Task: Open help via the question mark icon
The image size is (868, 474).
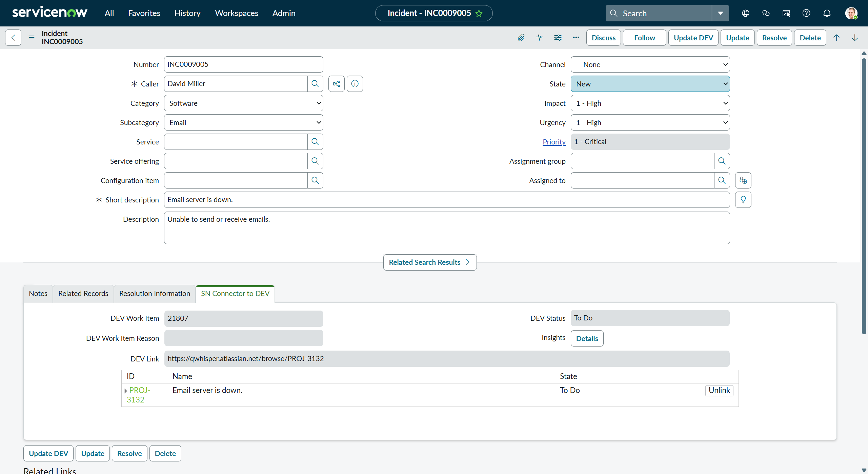Action: coord(806,13)
